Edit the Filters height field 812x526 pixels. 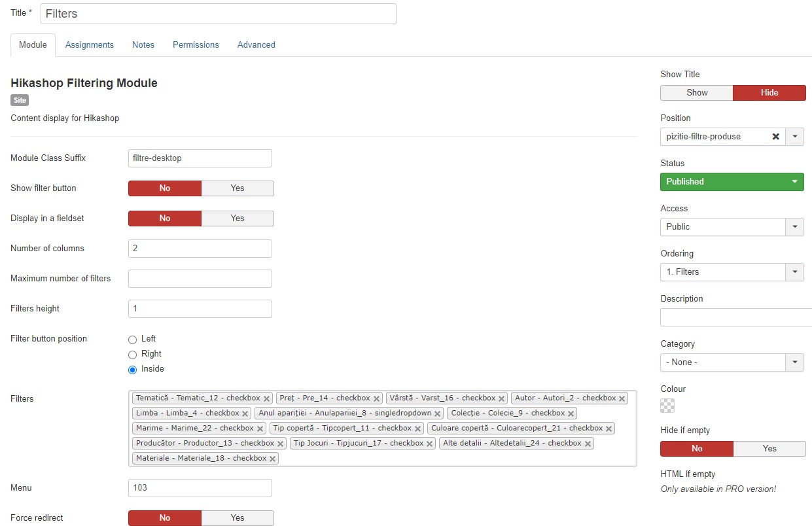pos(200,309)
